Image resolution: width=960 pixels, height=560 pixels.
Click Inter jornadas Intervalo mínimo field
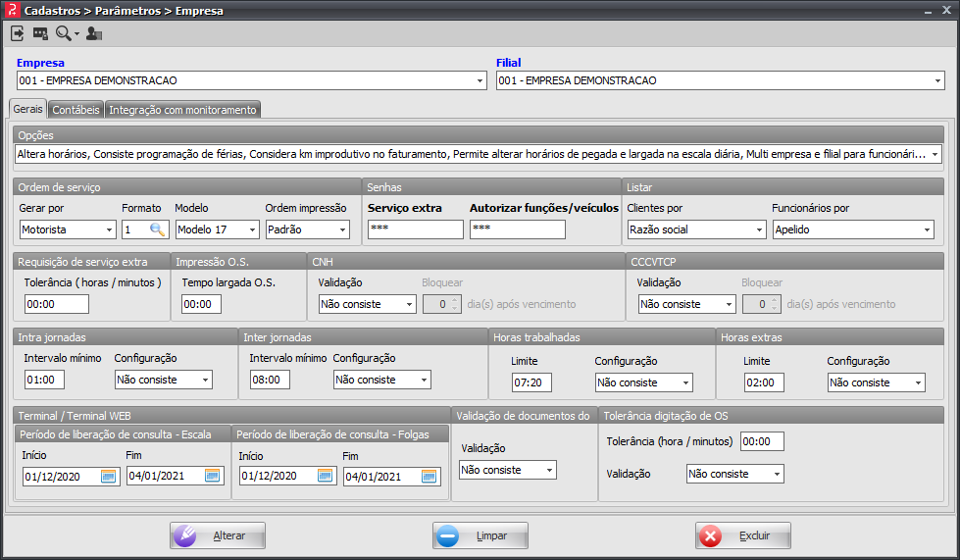pyautogui.click(x=270, y=380)
